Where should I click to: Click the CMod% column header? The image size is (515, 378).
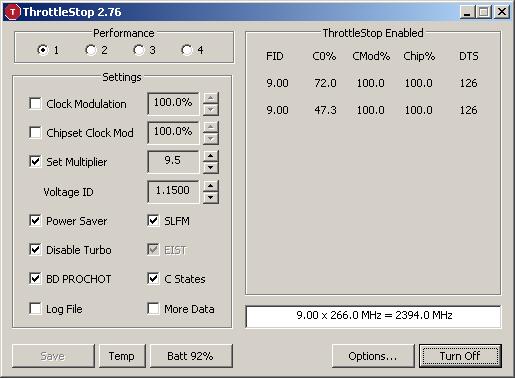371,56
